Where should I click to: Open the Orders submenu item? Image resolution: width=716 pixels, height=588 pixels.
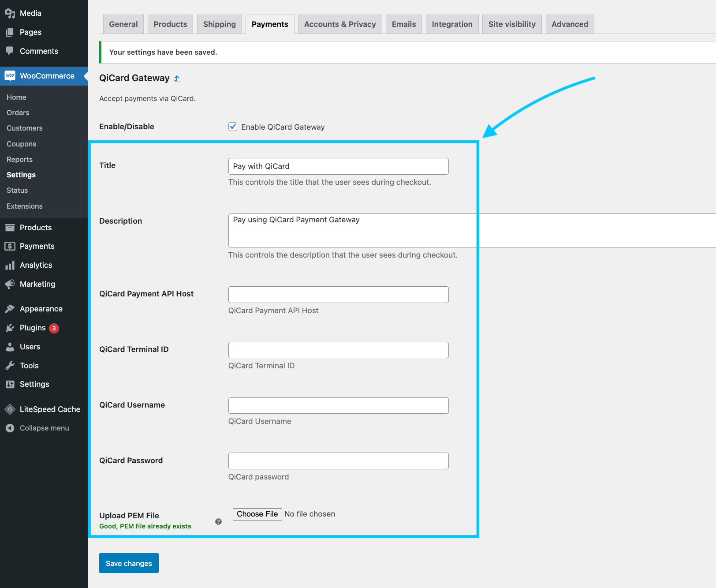18,112
